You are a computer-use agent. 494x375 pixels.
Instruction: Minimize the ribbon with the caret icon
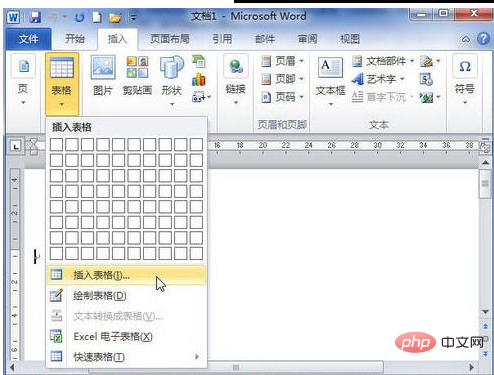click(466, 39)
